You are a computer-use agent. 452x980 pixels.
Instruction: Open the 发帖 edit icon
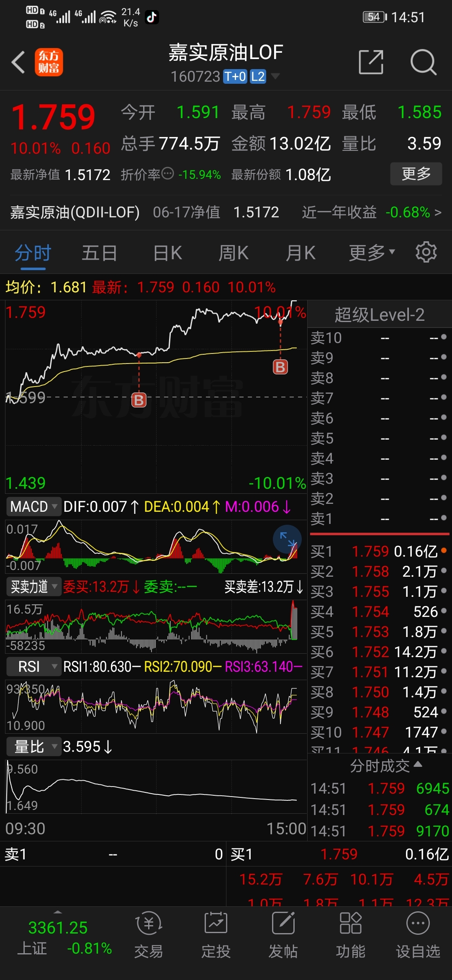coord(283,923)
